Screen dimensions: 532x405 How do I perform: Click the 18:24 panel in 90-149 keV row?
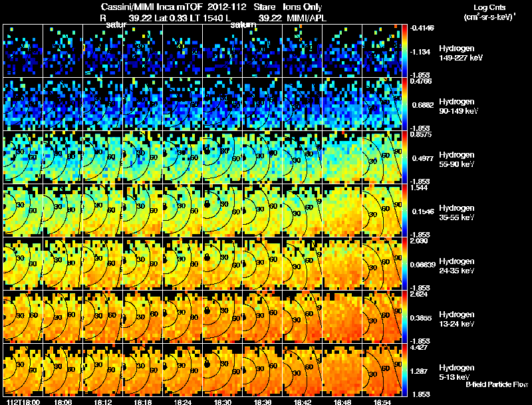[x=182, y=104]
